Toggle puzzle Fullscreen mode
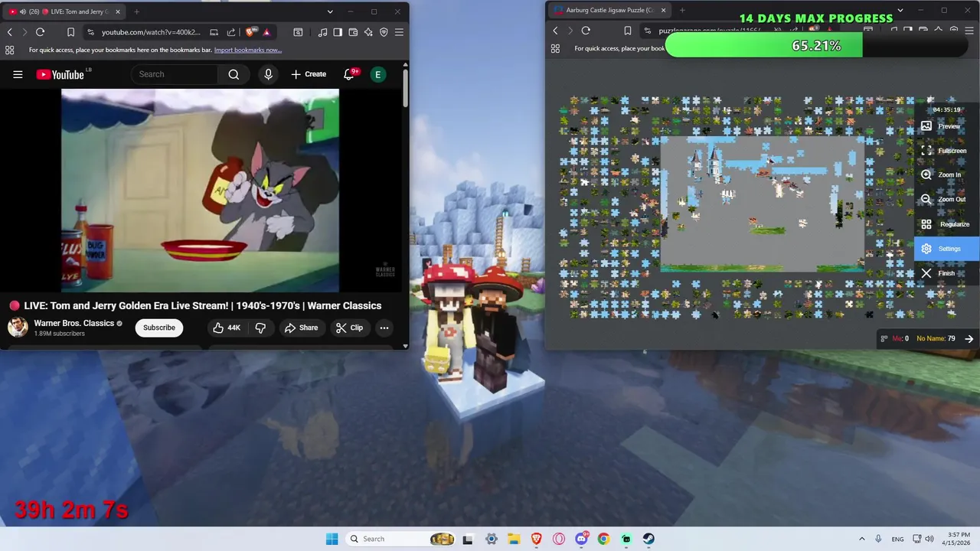 [946, 151]
